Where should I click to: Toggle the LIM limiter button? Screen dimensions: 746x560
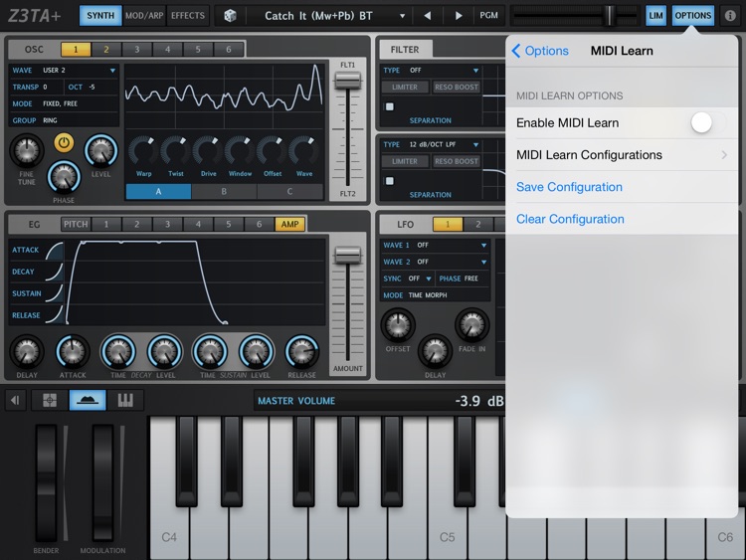click(655, 16)
